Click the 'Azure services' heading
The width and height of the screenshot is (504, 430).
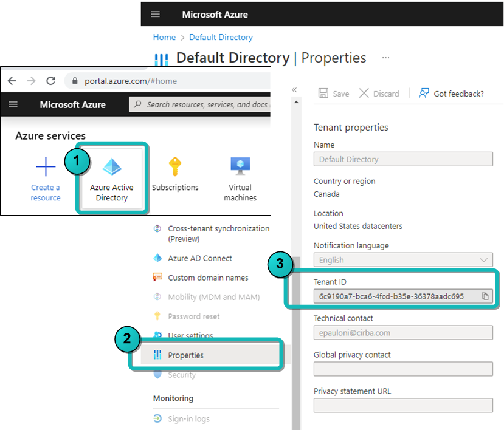point(50,136)
